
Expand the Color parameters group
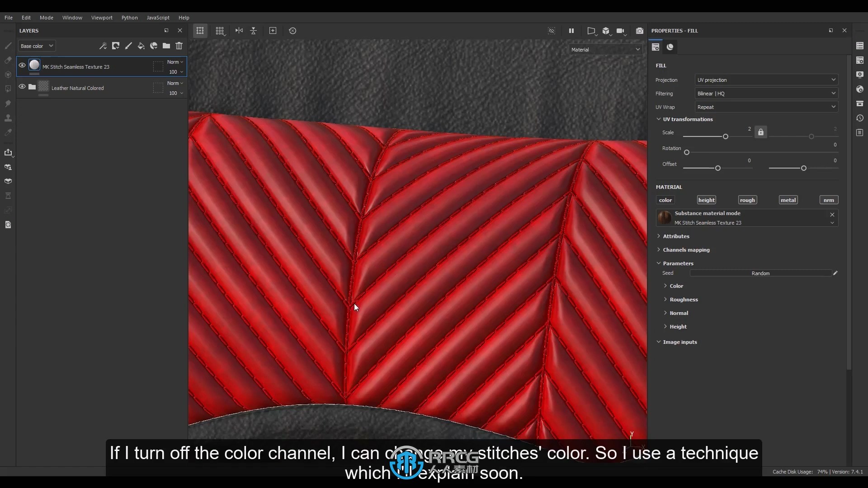(x=665, y=286)
